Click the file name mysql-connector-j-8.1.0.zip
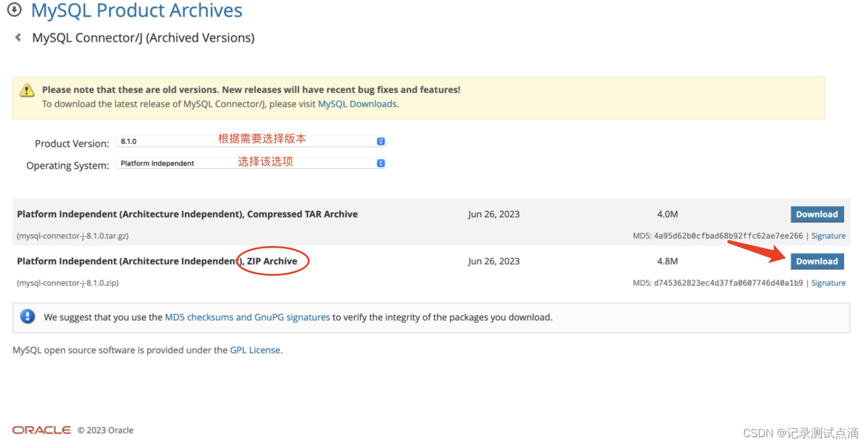Screen dimensions: 868x445 (68, 283)
